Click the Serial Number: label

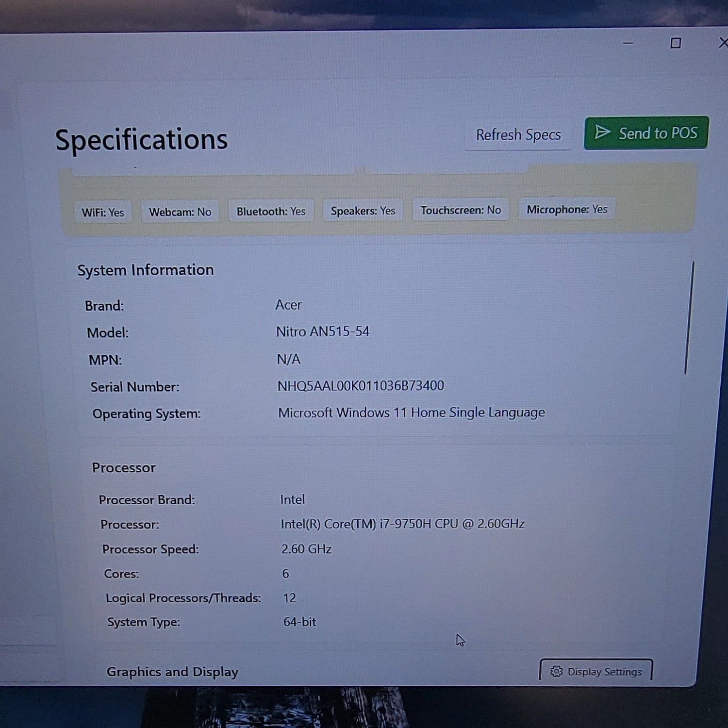tap(135, 387)
